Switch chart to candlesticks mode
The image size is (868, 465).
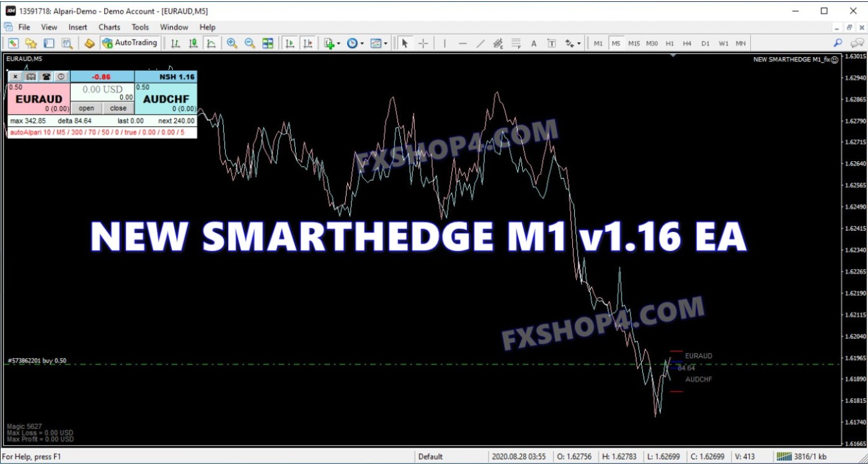(x=193, y=43)
